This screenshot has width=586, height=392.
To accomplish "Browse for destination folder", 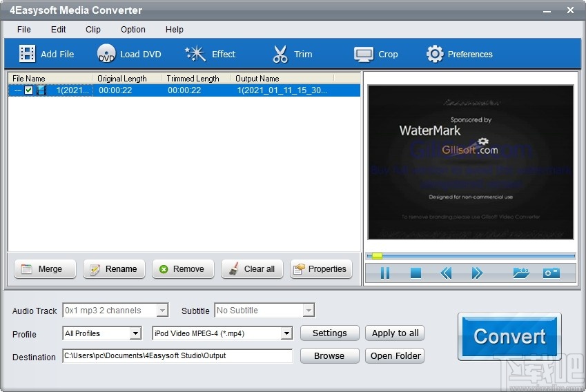I will point(330,355).
